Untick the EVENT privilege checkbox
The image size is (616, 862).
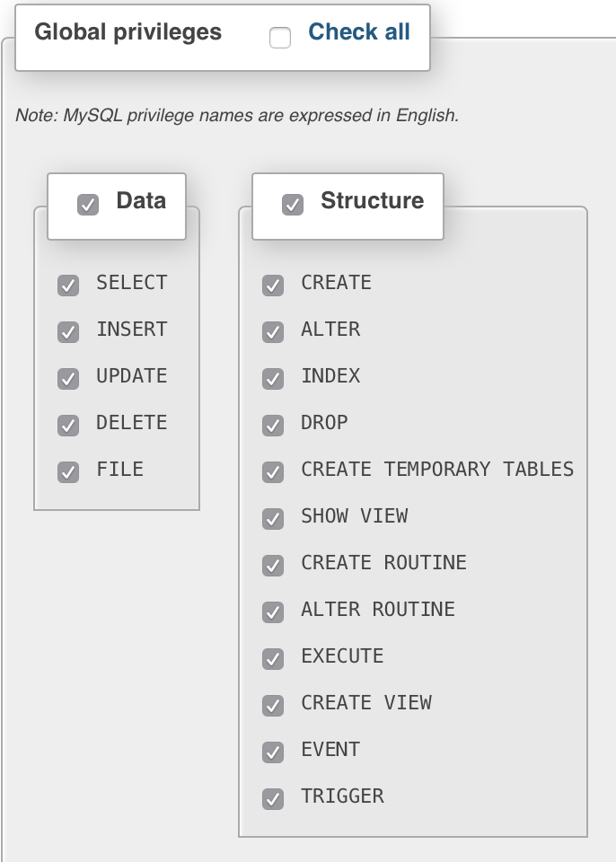pos(273,752)
